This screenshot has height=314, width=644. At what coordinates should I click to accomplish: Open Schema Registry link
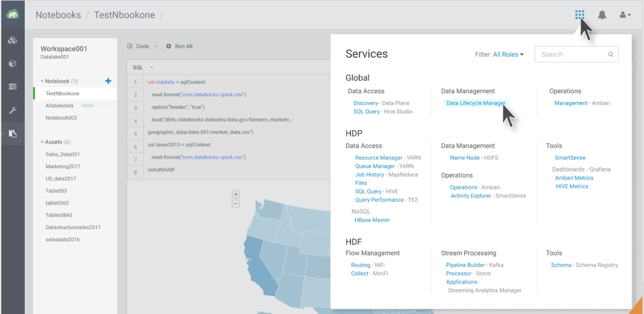[x=561, y=265]
